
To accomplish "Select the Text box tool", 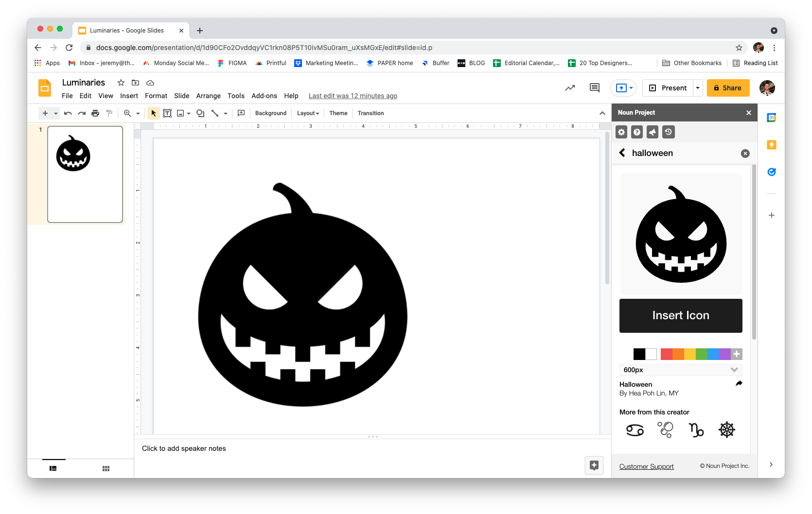I will click(x=167, y=113).
